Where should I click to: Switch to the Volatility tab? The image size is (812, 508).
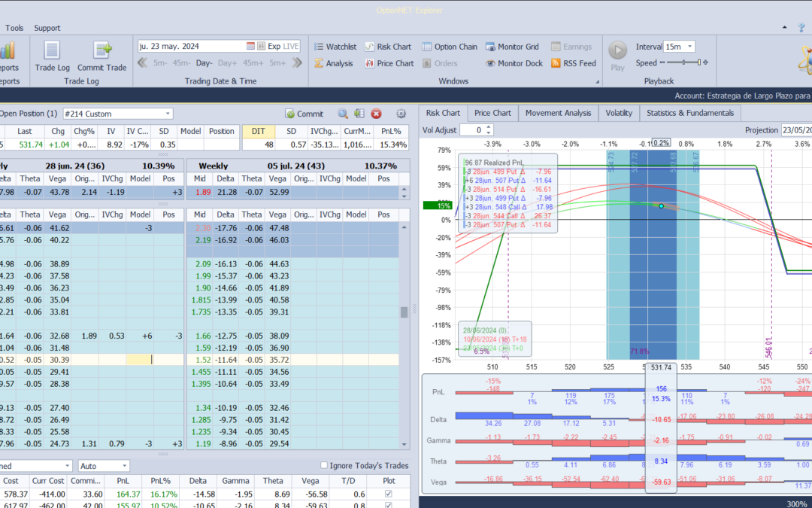pos(619,113)
